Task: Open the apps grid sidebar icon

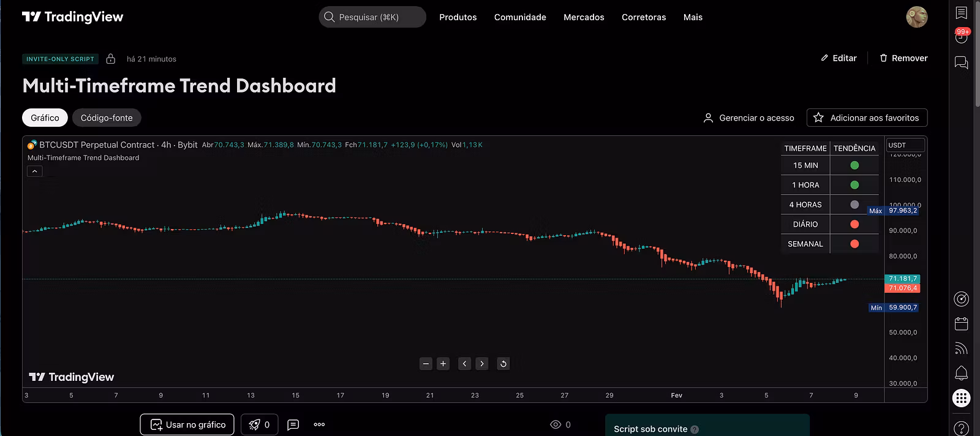Action: pos(962,398)
